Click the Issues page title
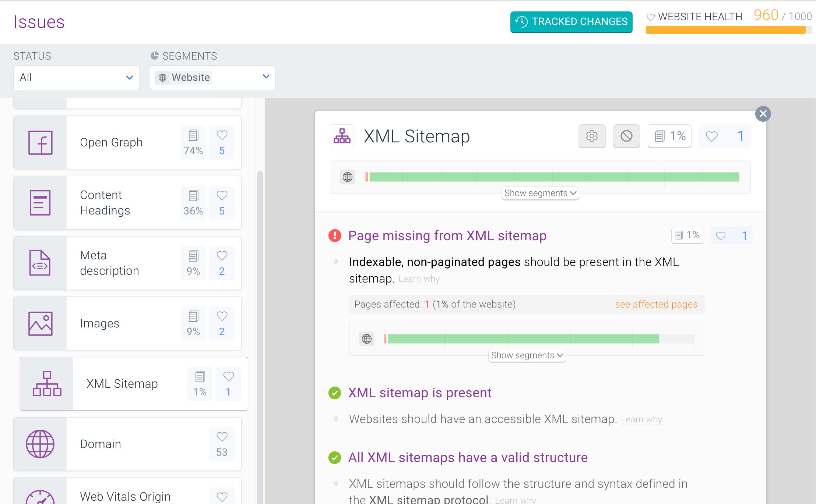This screenshot has width=816, height=504. pyautogui.click(x=39, y=22)
